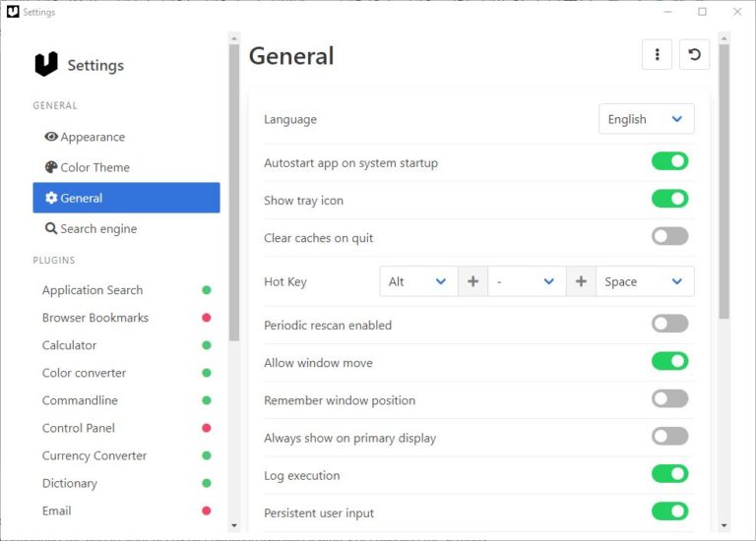This screenshot has width=756, height=541.
Task: Click the Ueli logo beside Settings heading
Action: (46, 65)
